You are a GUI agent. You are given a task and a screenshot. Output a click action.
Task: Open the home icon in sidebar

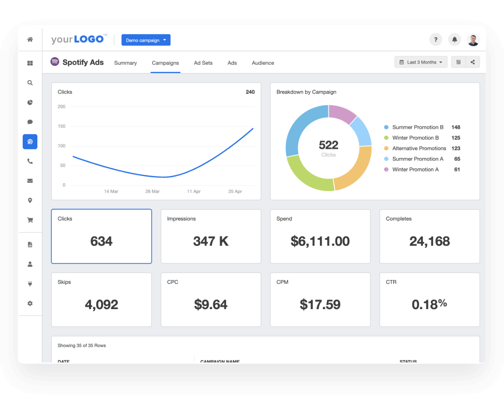pos(30,39)
